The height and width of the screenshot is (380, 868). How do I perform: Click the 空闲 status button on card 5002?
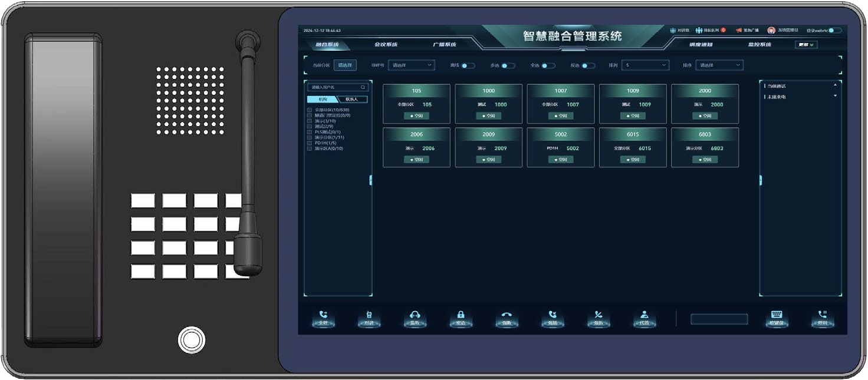[561, 160]
